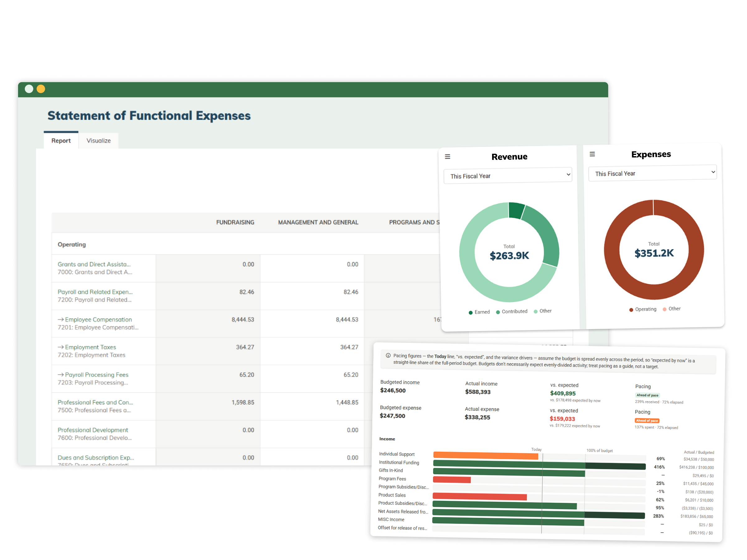Click the Employee Compensation fundraising value 8,444.53
Image resolution: width=747 pixels, height=560 pixels.
243,319
